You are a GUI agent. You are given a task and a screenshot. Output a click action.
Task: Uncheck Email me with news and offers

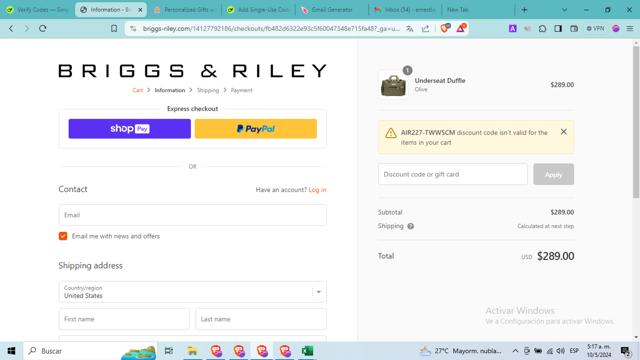63,236
